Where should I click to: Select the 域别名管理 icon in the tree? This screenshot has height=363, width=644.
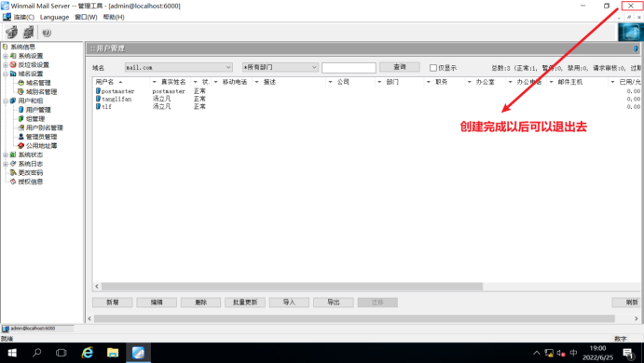(x=21, y=92)
